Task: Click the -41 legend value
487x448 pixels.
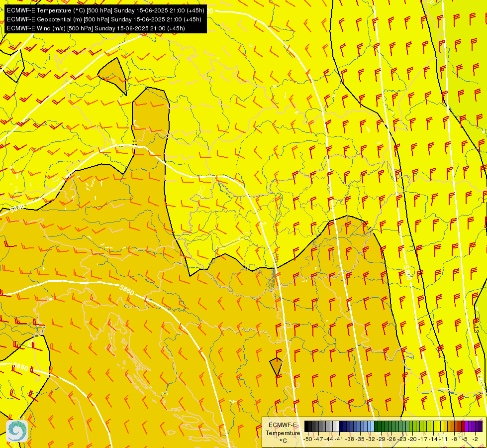Action: coord(339,439)
